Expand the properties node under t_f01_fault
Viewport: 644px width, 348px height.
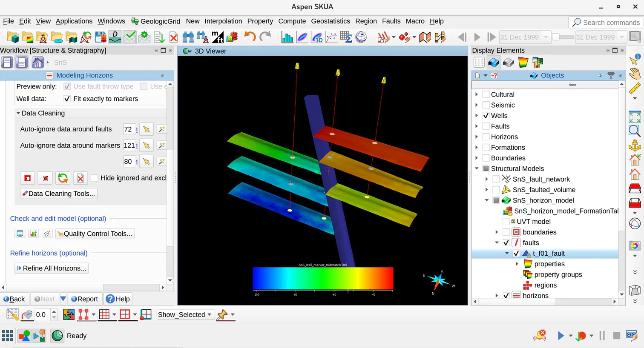(517, 264)
